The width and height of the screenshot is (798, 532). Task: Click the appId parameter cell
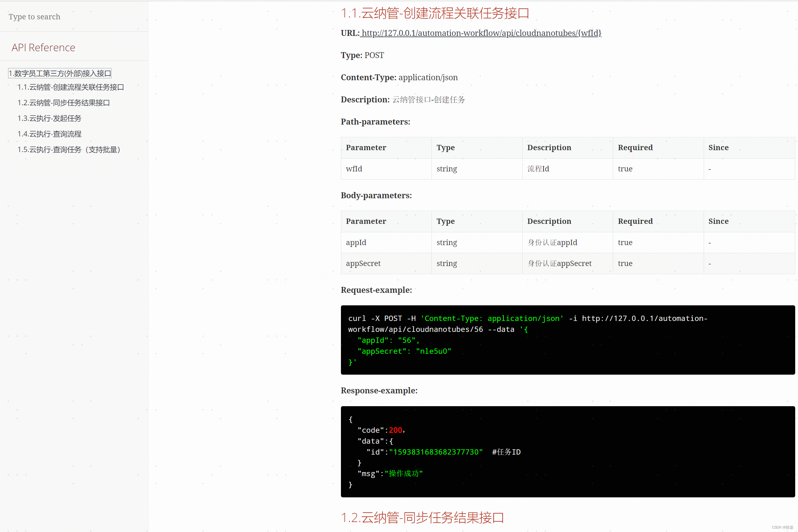click(x=356, y=243)
